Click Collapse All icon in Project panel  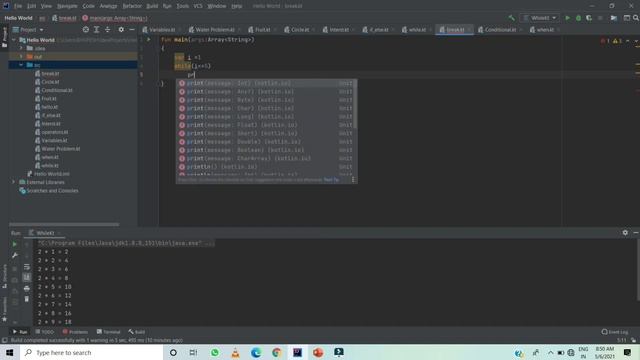107,30
